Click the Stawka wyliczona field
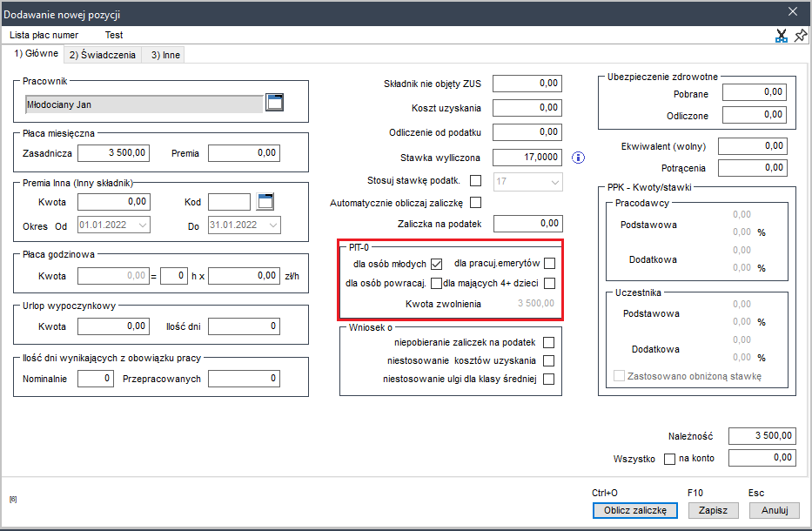 click(x=527, y=157)
